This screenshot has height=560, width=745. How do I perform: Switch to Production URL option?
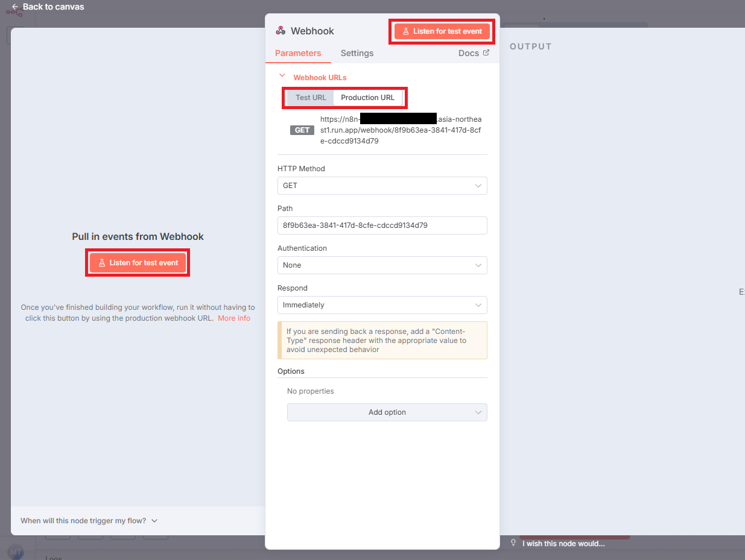tap(367, 98)
